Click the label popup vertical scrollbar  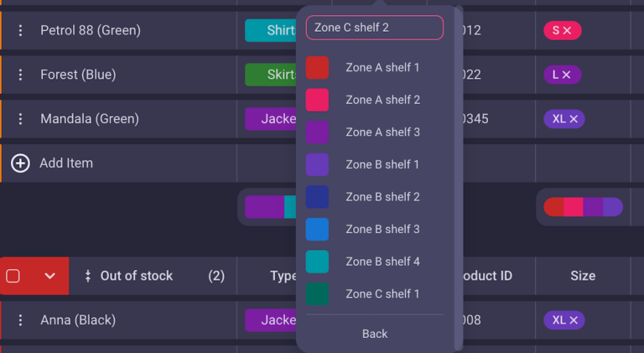coord(459,176)
